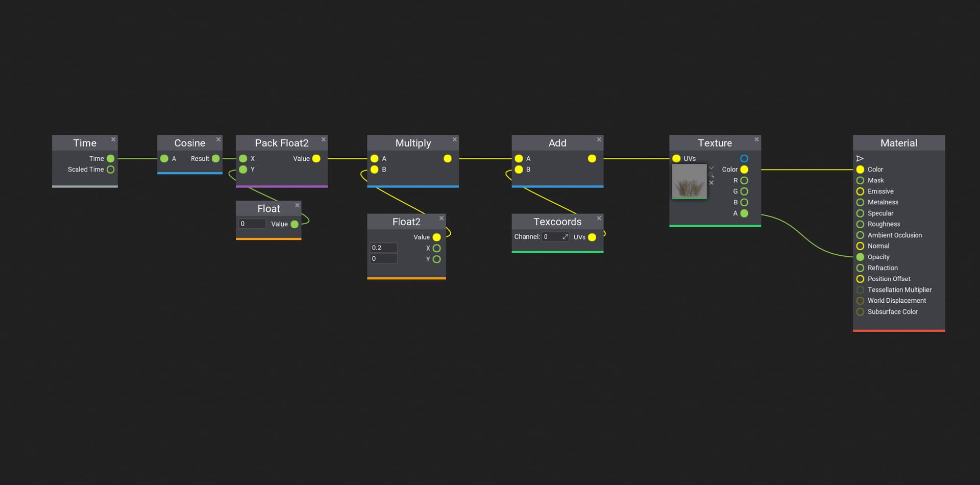Click the Opacity input pin on the Material node
980x485 pixels.
(x=860, y=257)
